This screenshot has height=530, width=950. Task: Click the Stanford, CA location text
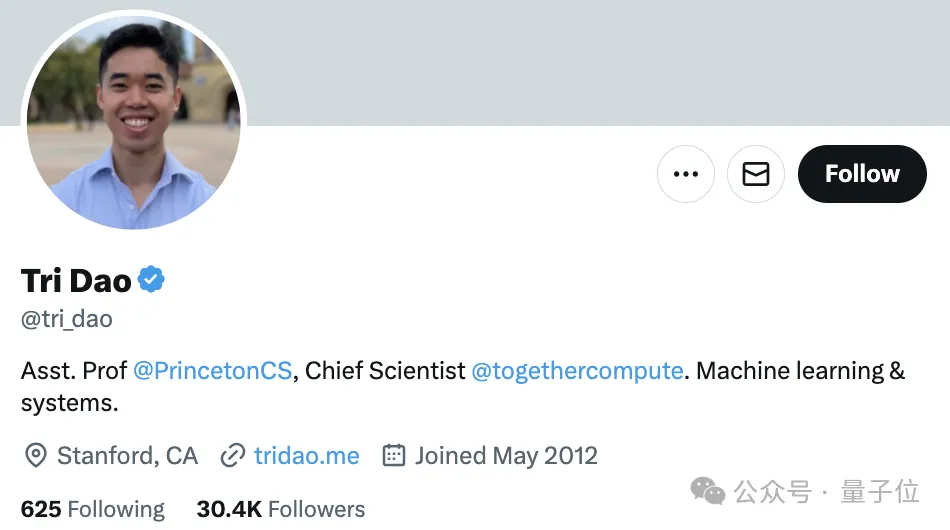click(x=127, y=456)
